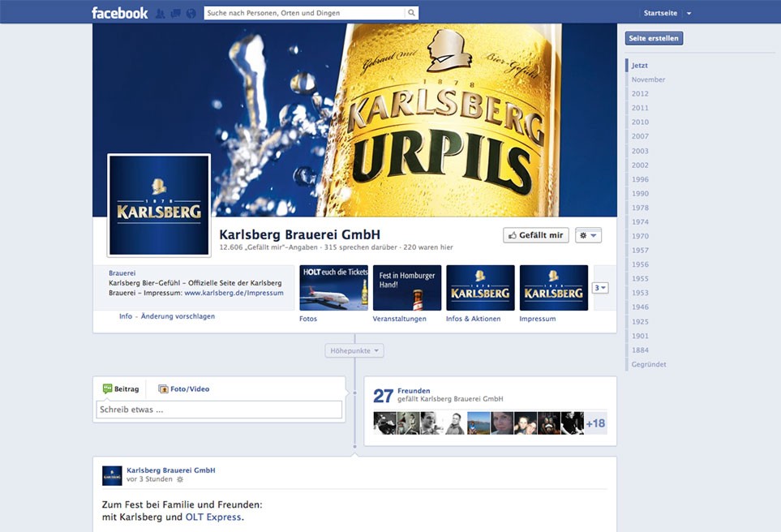Open the Infos & Aktionen link

coord(473,319)
